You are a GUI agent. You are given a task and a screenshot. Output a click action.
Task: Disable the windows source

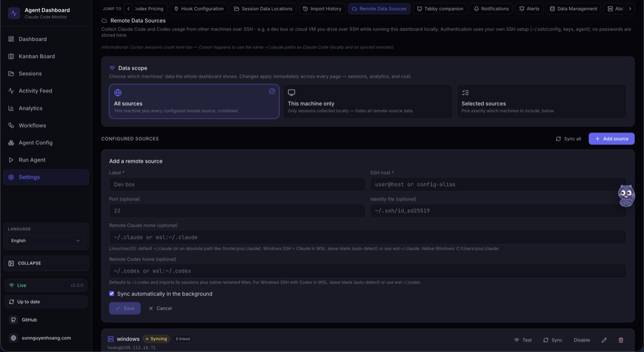click(582, 340)
